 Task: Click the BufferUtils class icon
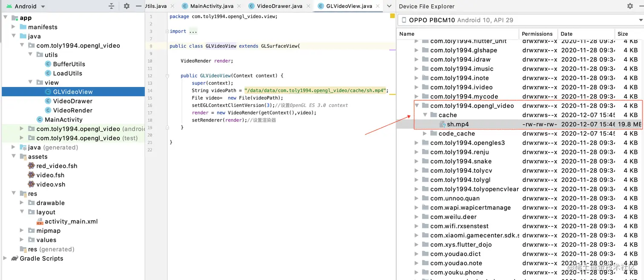pyautogui.click(x=48, y=64)
